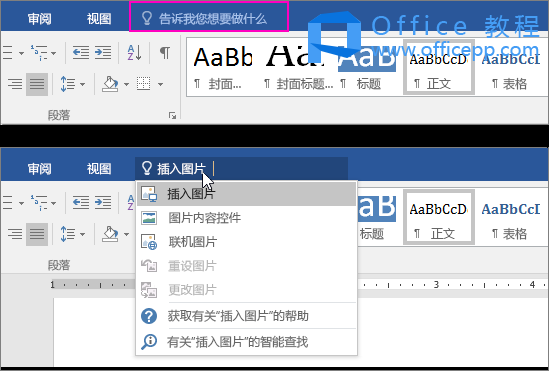This screenshot has width=549, height=371.
Task: Open 获取有关"插入图片"的帮助 help entry
Action: point(246,316)
